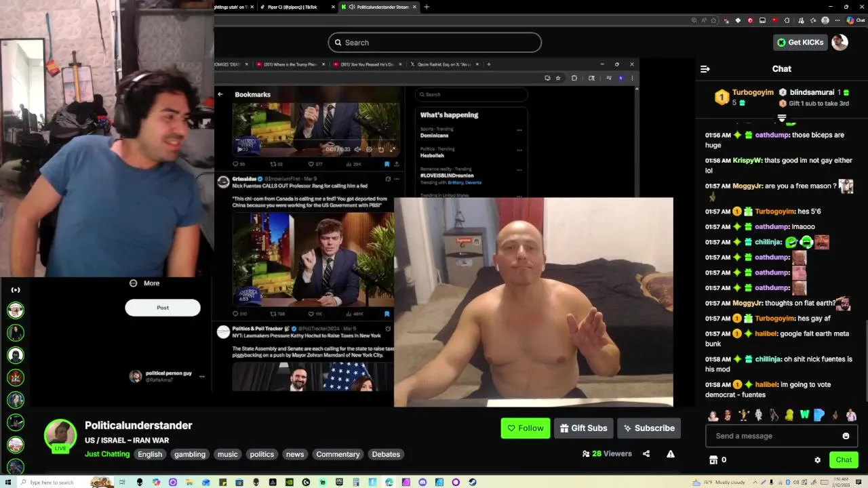The height and width of the screenshot is (488, 868).
Task: Open the Just Chatting category link
Action: click(107, 454)
